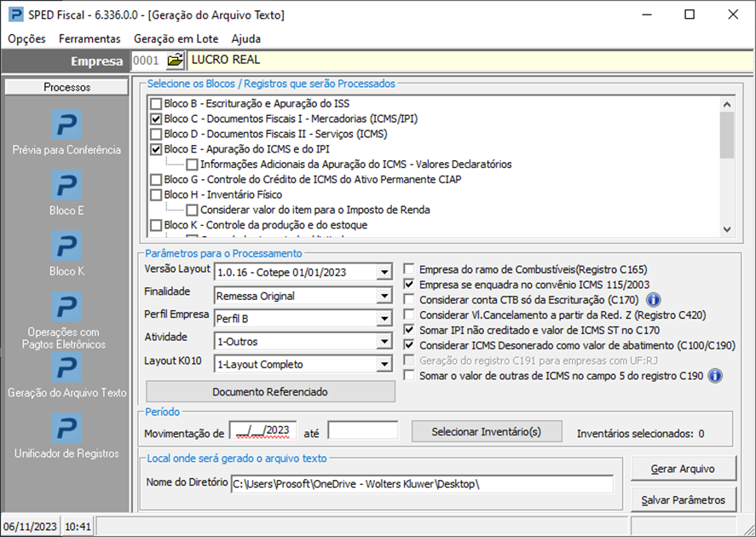Uncheck Bloco C - Documentos Fiscais I
This screenshot has height=537, width=756.
(x=156, y=118)
